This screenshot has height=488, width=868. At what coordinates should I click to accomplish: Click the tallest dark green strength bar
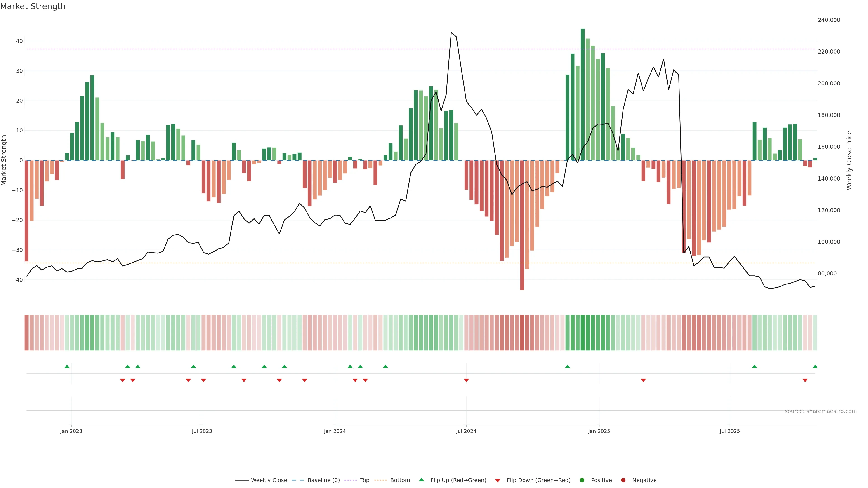pos(583,94)
